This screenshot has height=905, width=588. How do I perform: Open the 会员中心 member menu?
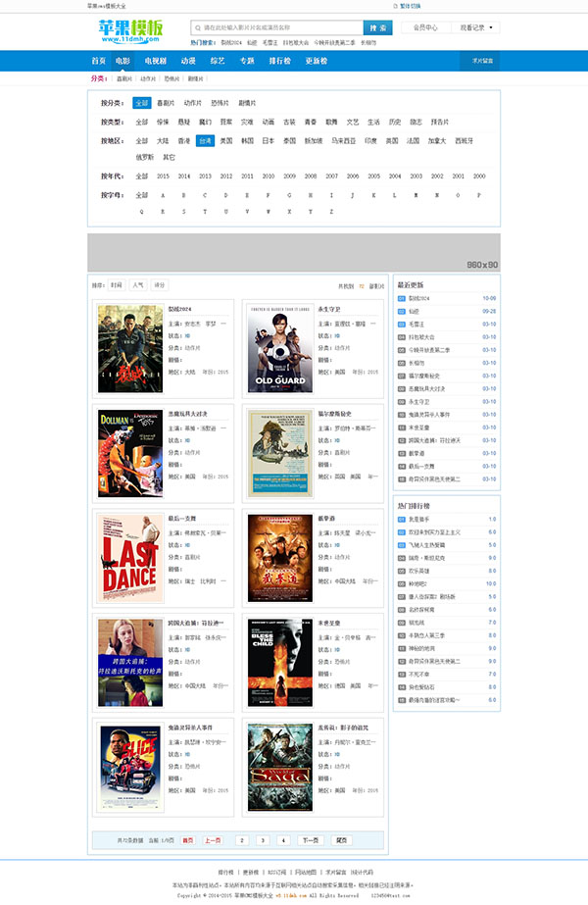pyautogui.click(x=426, y=27)
